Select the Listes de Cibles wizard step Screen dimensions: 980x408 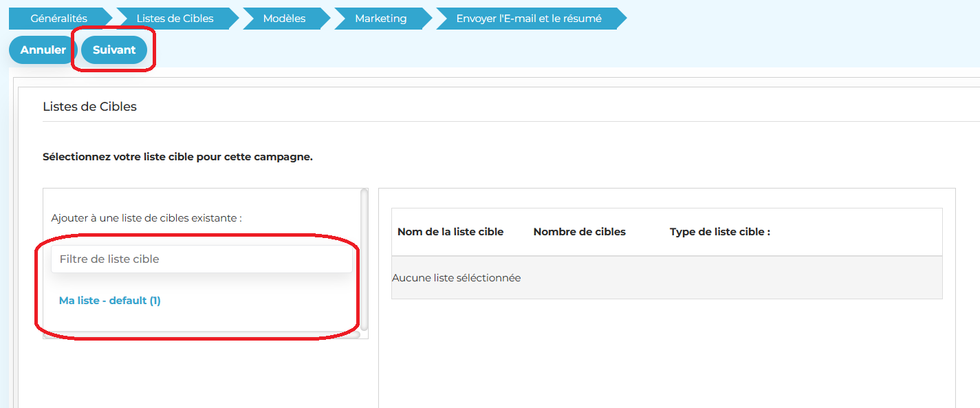(175, 19)
